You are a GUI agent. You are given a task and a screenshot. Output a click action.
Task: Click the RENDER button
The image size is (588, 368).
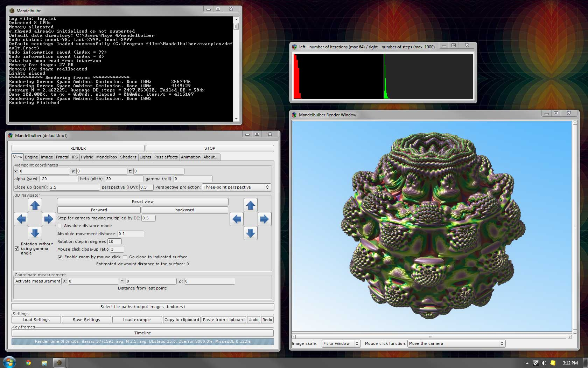(x=78, y=148)
